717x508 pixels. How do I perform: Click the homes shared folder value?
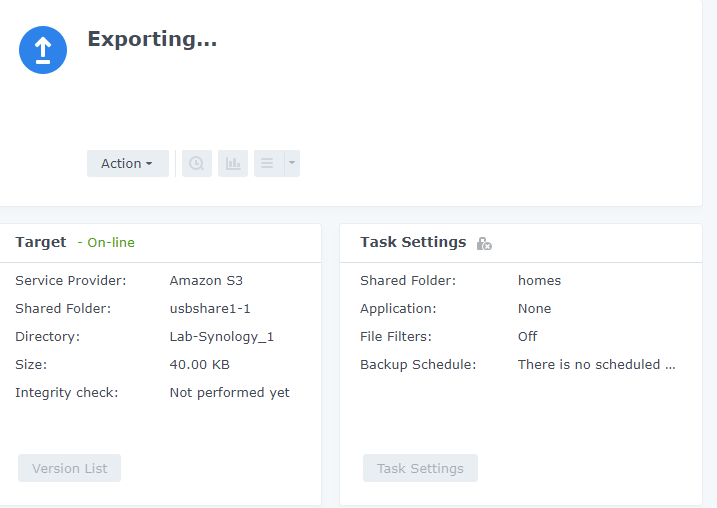coord(539,280)
